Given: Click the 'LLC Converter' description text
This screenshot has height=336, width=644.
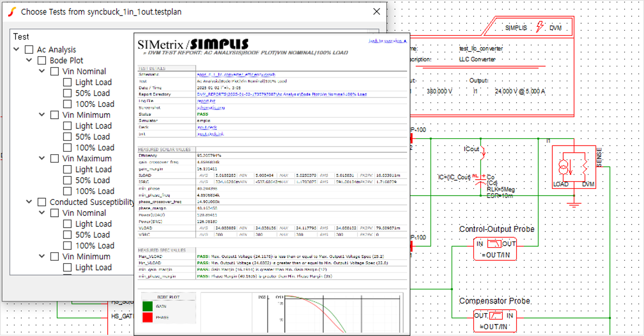Looking at the screenshot, I should [477, 59].
